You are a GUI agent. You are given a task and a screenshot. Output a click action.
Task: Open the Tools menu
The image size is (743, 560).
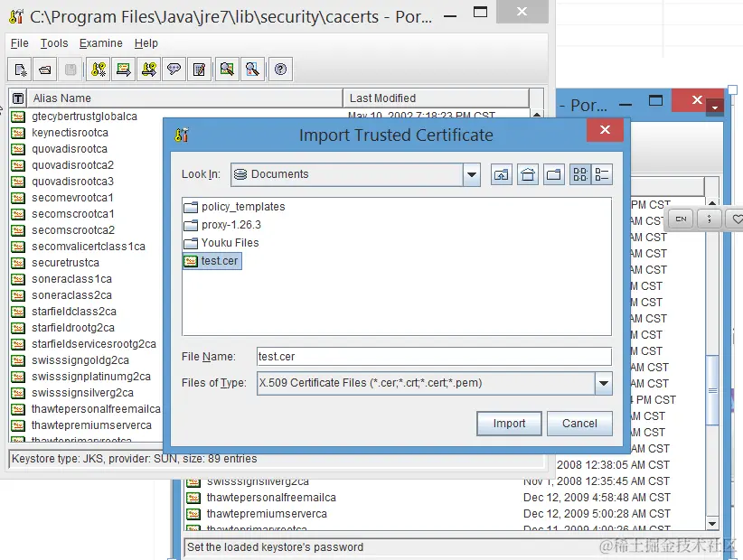[54, 43]
